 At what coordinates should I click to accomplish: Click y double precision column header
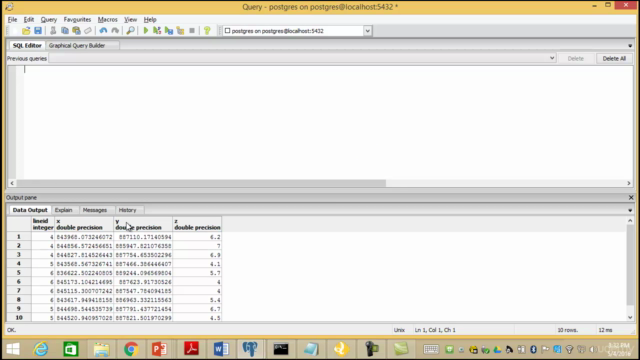[143, 224]
